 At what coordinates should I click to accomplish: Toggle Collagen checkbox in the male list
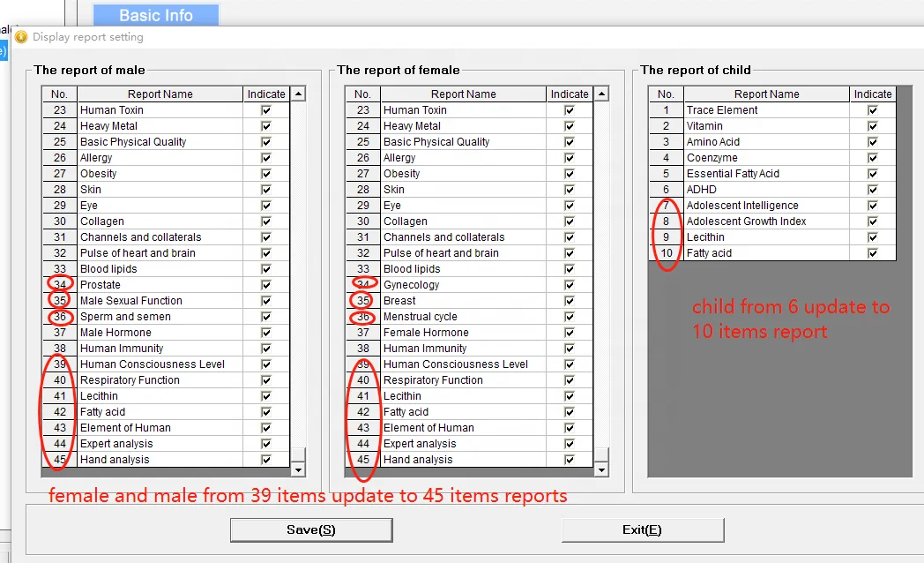[265, 221]
